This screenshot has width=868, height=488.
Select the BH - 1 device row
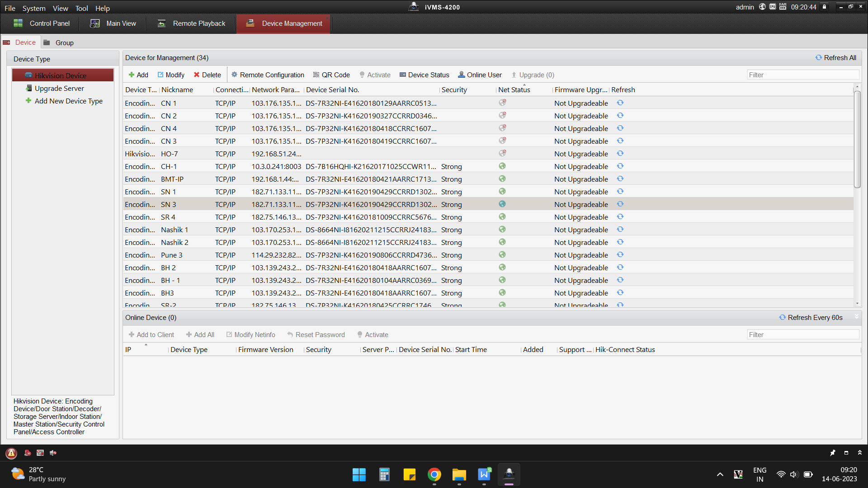[488, 280]
